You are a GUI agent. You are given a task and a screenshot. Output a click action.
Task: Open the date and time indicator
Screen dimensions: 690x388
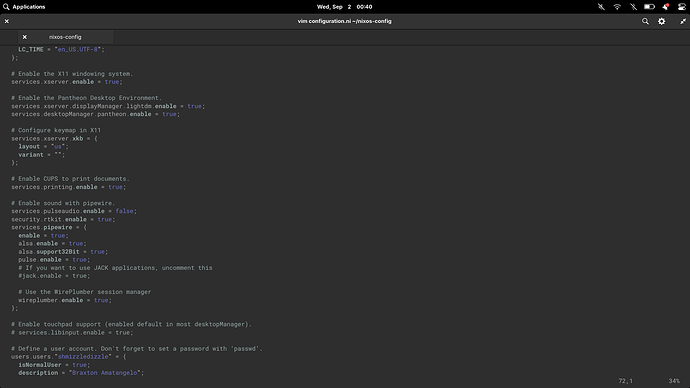click(345, 7)
